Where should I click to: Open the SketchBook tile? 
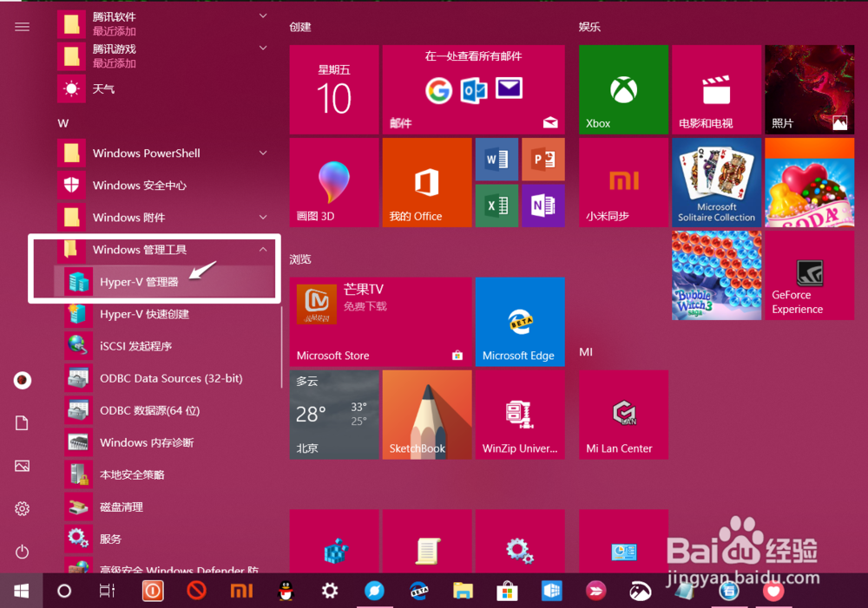(x=427, y=415)
